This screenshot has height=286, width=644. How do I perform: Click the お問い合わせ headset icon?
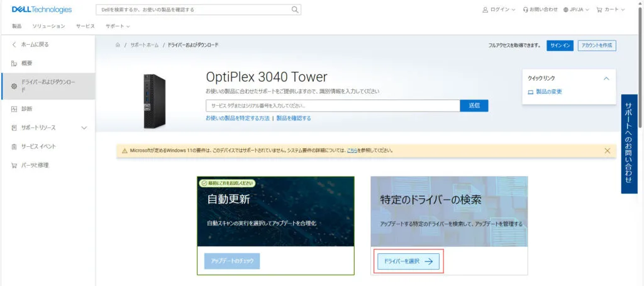[x=525, y=10]
